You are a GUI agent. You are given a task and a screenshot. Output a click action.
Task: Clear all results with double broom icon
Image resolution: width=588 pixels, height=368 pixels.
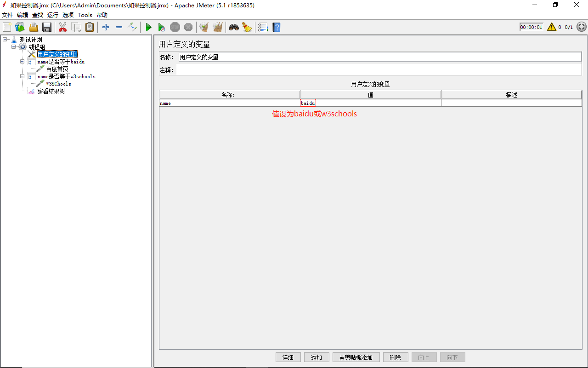pos(218,27)
